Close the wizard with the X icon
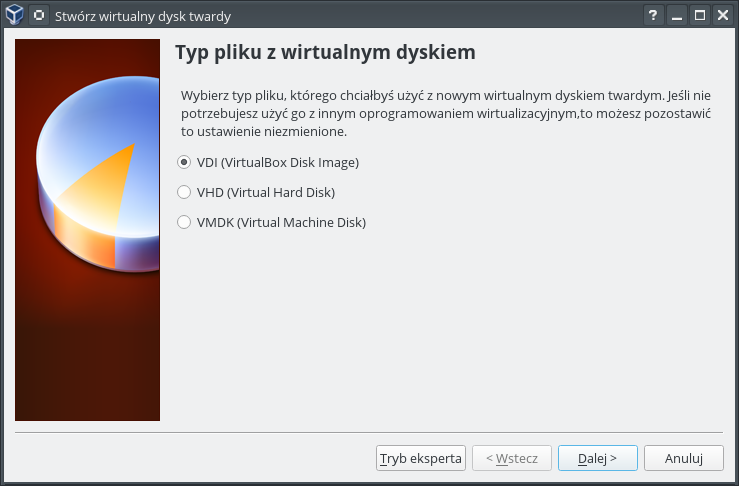 pyautogui.click(x=722, y=15)
